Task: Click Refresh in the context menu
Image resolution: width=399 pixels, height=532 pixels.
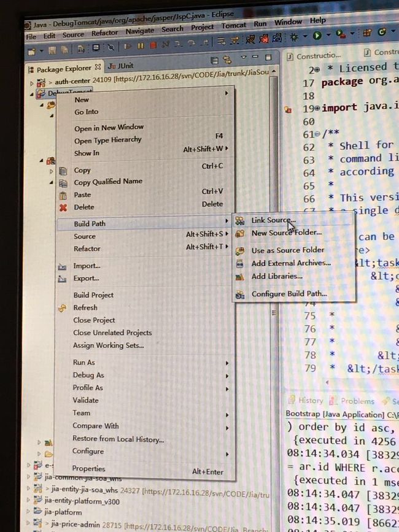Action: tap(145, 308)
